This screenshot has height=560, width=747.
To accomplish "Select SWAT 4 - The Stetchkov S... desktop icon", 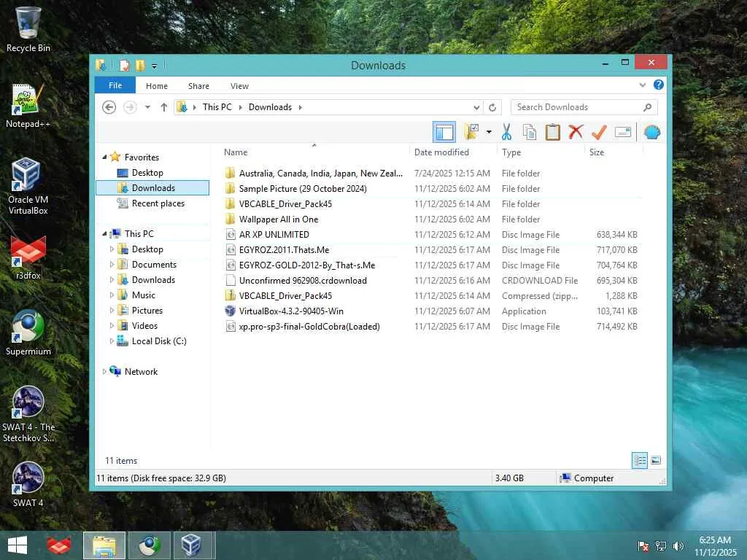I will (28, 414).
